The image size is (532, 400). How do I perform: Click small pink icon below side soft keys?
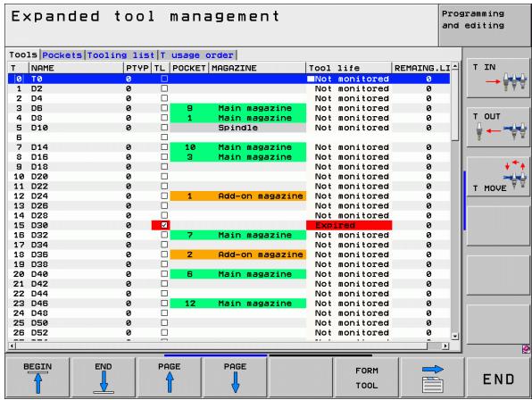coord(526,349)
